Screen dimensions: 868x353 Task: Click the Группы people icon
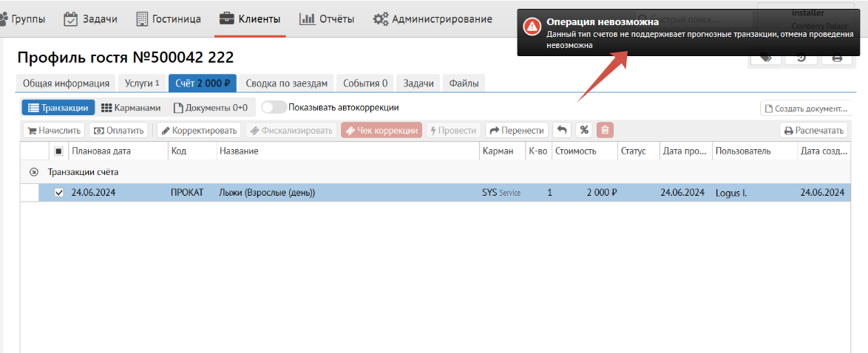tap(4, 19)
